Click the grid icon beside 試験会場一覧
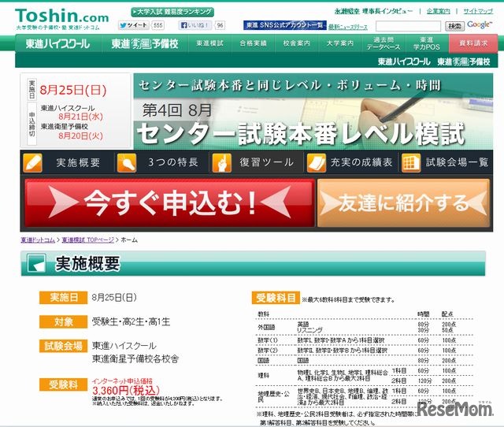Viewport: 504px width, 427px height. 411,163
